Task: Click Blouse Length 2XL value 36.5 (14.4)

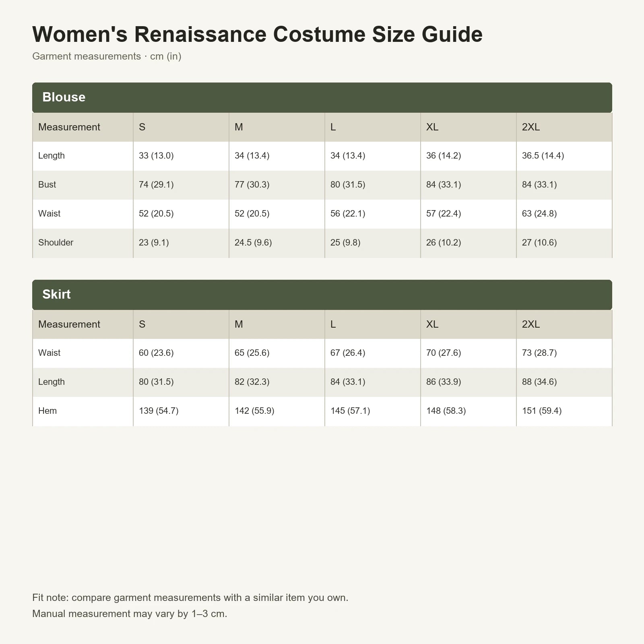Action: [x=543, y=156]
